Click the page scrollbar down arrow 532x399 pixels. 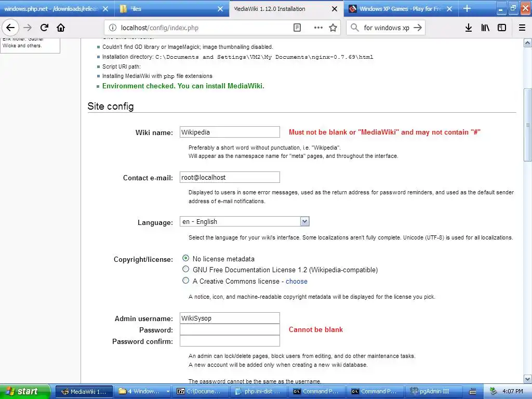tap(528, 379)
